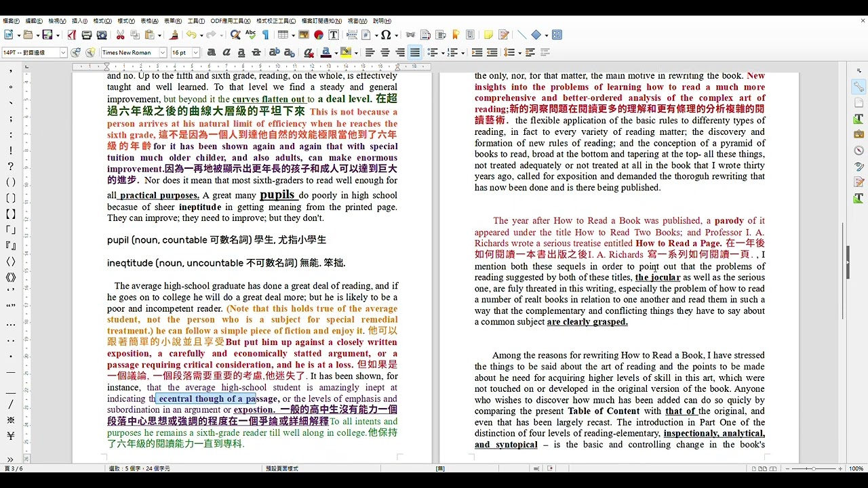Increase paragraph indent
Screen dimensions: 868x488
[x=477, y=52]
